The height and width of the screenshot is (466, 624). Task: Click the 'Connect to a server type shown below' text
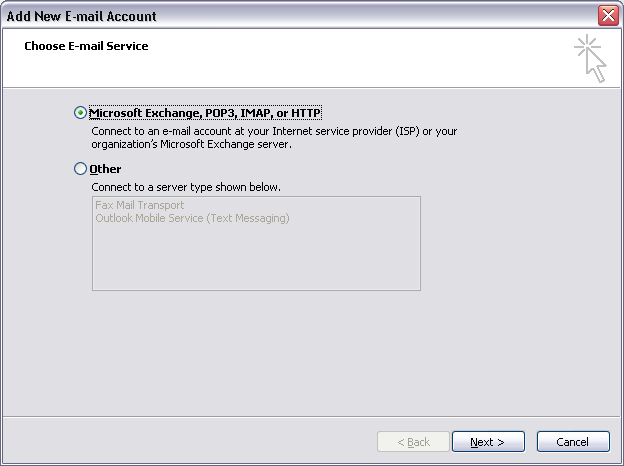tap(186, 187)
